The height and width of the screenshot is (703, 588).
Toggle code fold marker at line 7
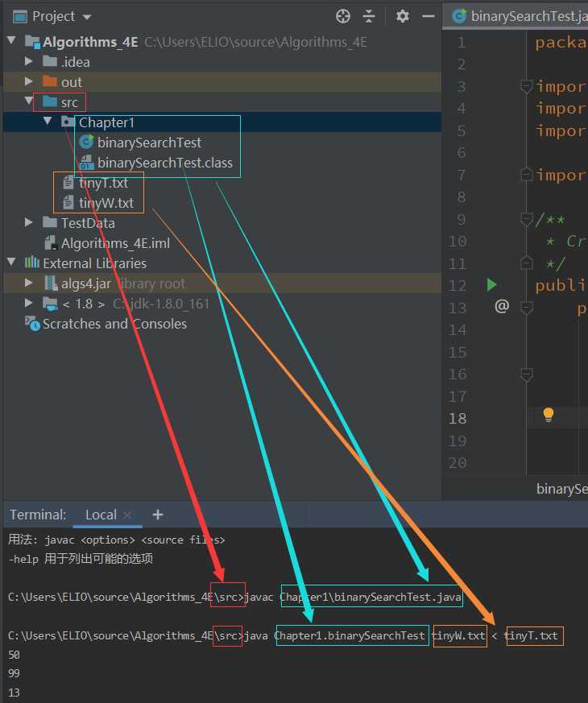527,175
